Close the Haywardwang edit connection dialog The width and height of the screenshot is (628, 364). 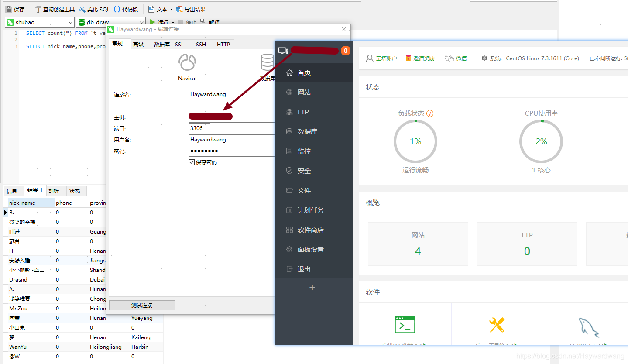tap(344, 29)
